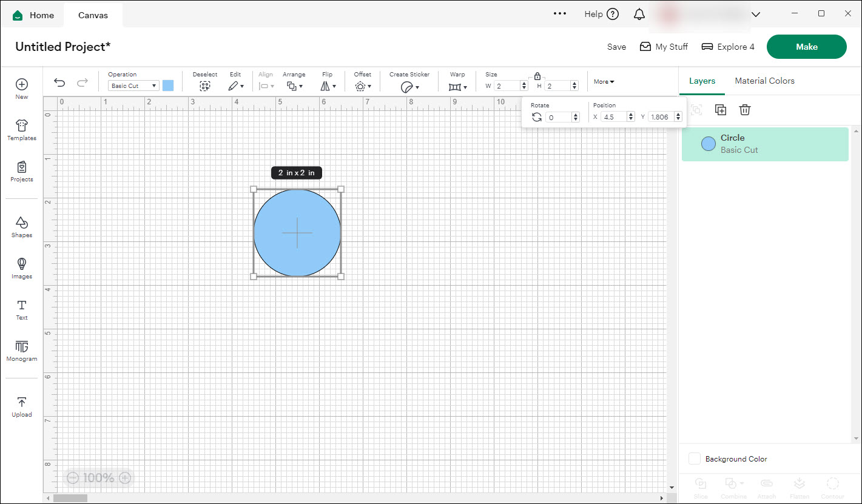Open the Monogram tool
Viewport: 862px width, 504px height.
[22, 351]
